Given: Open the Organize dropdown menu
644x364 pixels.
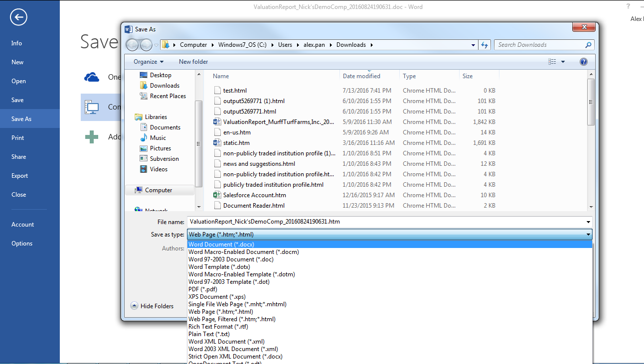Looking at the screenshot, I should click(x=149, y=62).
